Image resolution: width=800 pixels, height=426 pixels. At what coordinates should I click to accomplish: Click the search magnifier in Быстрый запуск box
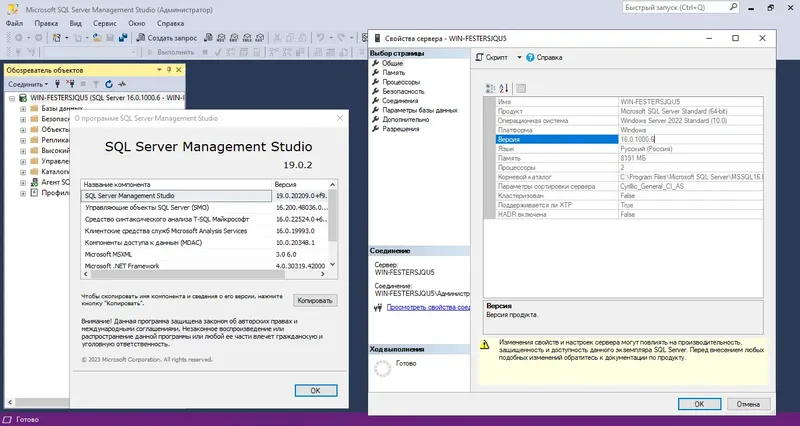click(x=733, y=7)
